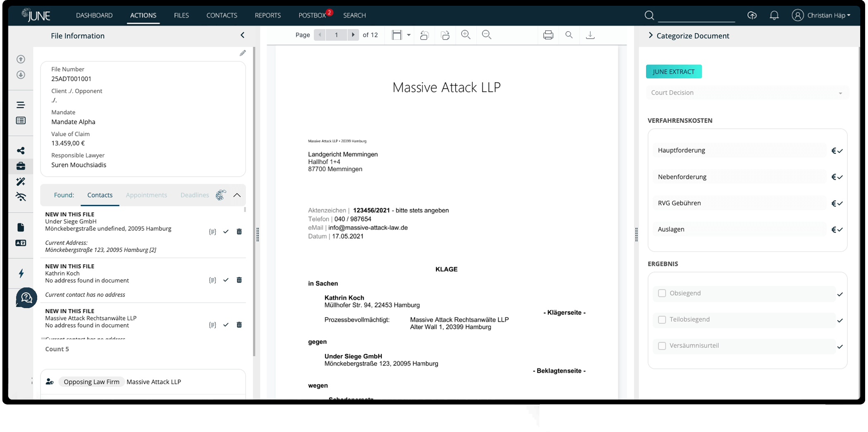Download the document using the download icon

click(590, 35)
